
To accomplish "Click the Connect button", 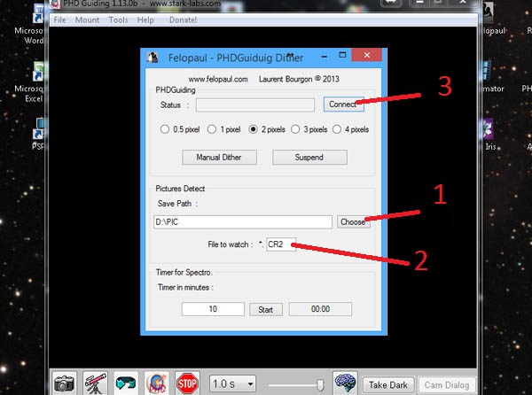I will click(x=343, y=105).
